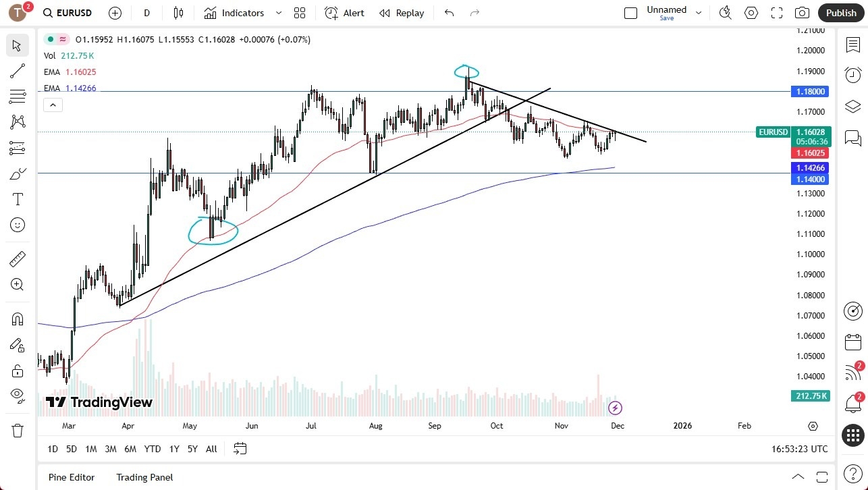Click the Publish button
The width and height of the screenshot is (868, 490).
(x=840, y=12)
